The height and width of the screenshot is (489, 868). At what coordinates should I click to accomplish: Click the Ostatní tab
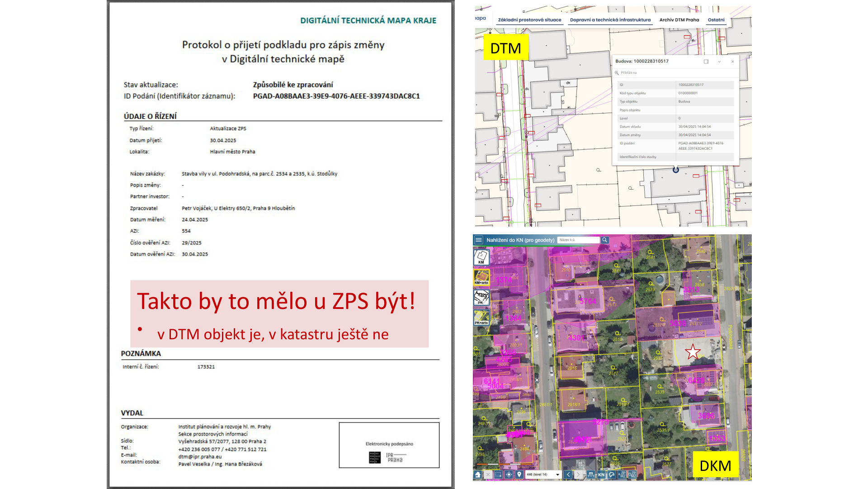(x=716, y=20)
